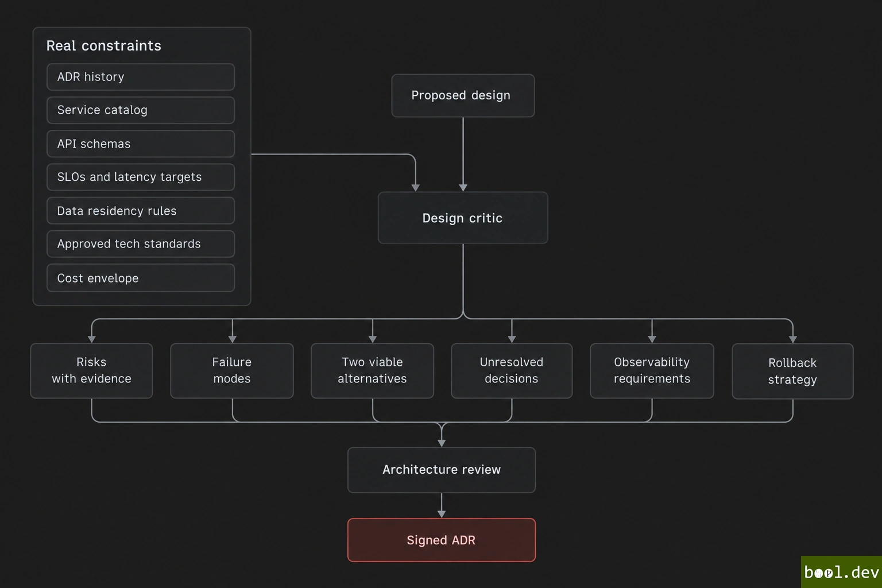Select the Rollback strategy node

792,372
